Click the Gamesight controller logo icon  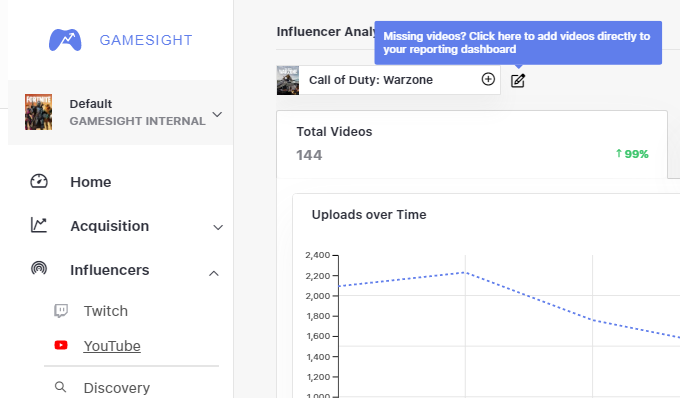pyautogui.click(x=65, y=40)
